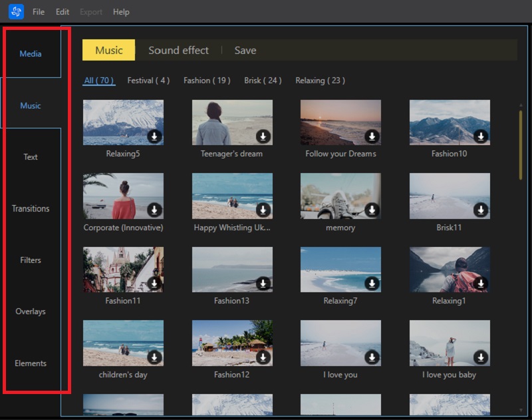The width and height of the screenshot is (532, 420).
Task: Download the I love you baby track
Action: 481,357
